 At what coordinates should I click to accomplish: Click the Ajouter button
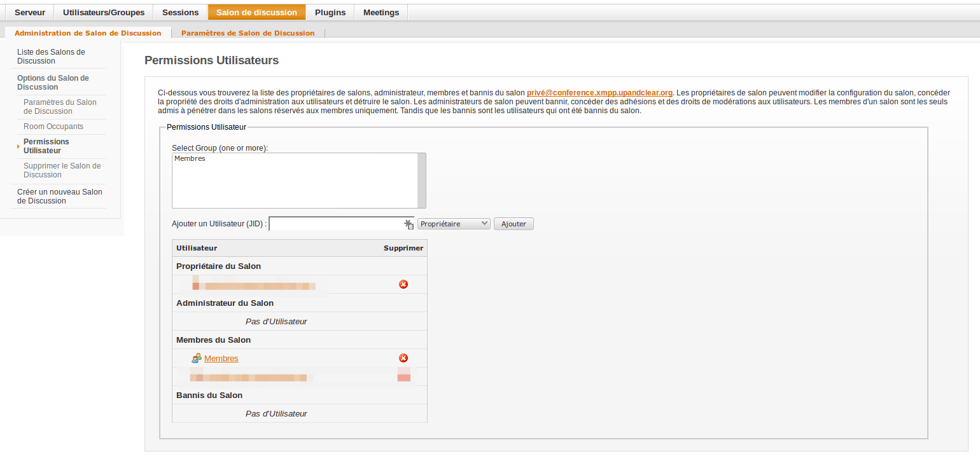point(514,224)
